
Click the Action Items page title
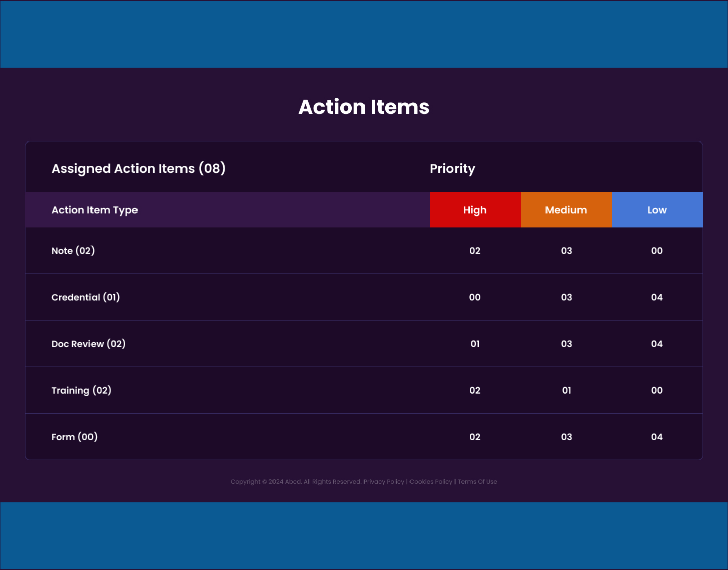click(364, 107)
